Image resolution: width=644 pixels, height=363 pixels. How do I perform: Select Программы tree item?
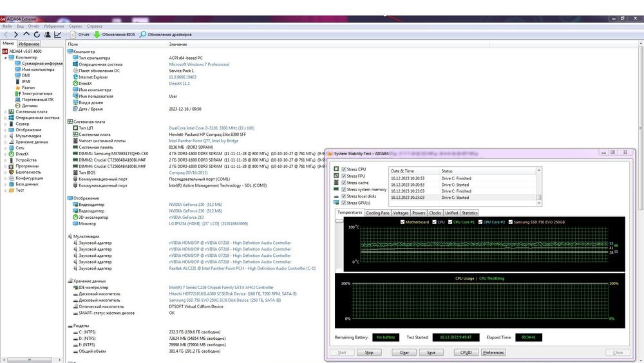click(x=27, y=166)
